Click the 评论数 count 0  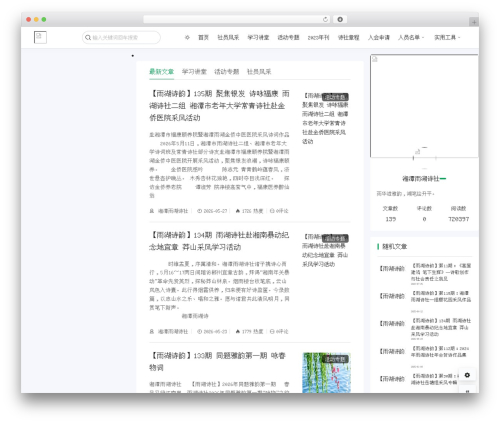coord(424,219)
